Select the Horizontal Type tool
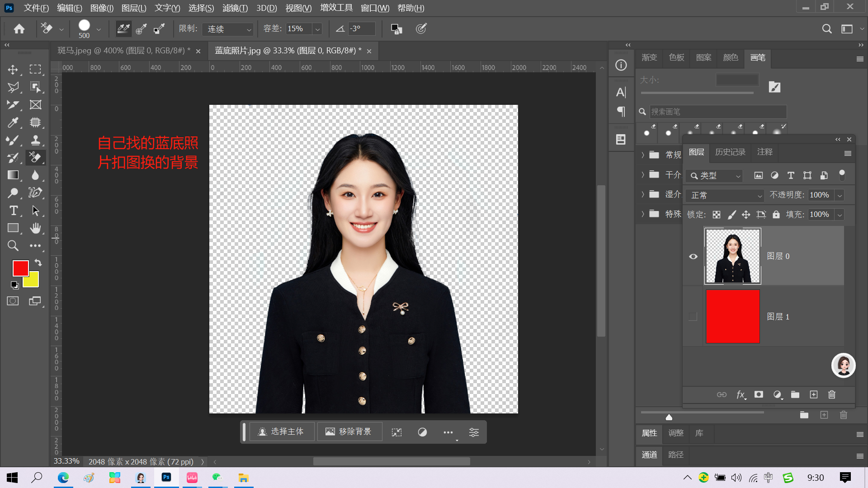 [x=13, y=211]
